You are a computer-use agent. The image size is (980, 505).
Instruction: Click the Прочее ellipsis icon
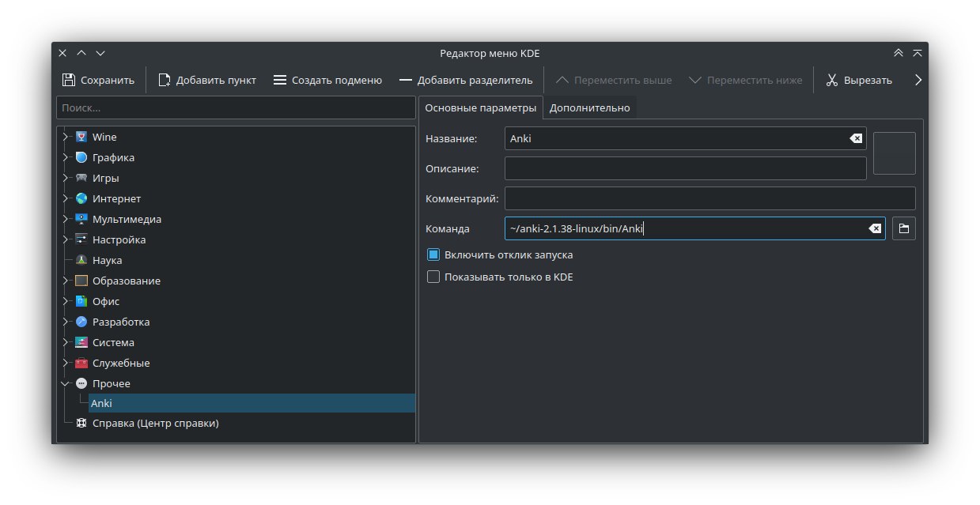[x=81, y=383]
